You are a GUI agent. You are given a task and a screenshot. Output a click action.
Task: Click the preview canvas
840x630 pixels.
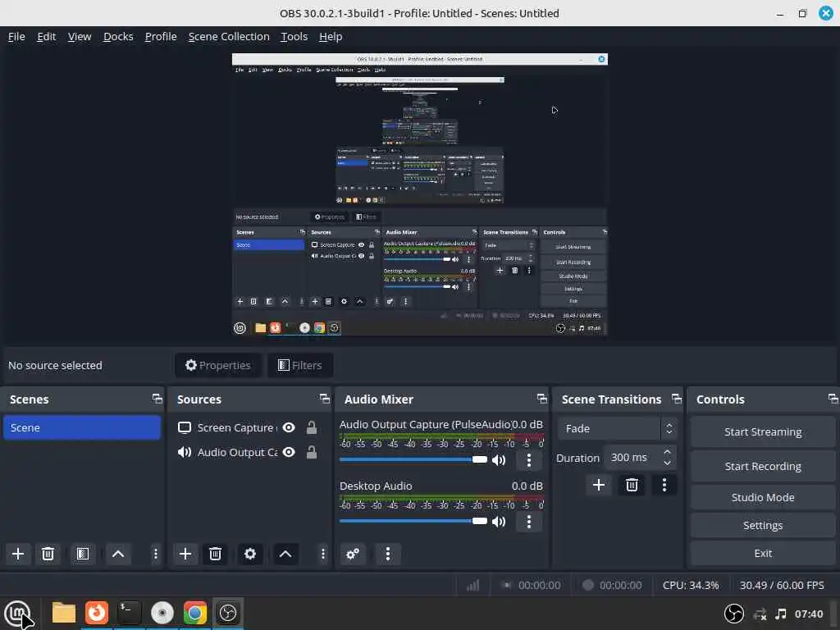tap(419, 194)
